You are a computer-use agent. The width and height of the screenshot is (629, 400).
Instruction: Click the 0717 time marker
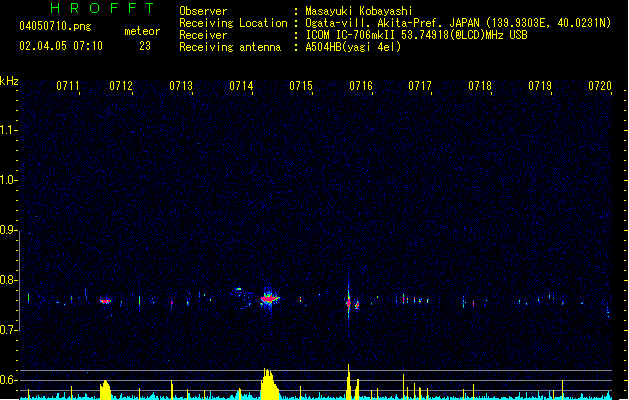click(420, 86)
